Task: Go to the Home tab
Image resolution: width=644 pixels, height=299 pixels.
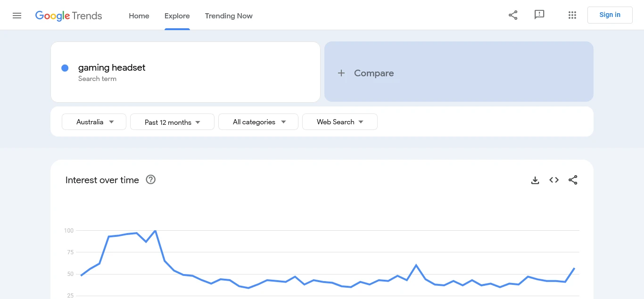Action: tap(139, 16)
